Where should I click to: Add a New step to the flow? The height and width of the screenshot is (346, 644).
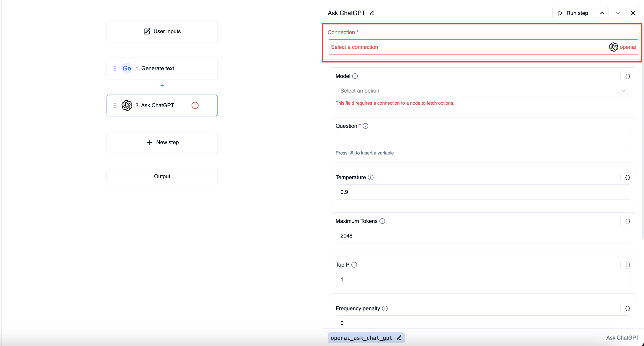tap(162, 142)
